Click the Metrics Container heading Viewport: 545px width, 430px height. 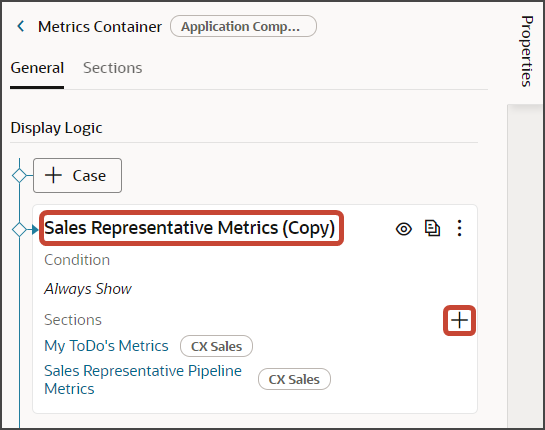click(100, 26)
